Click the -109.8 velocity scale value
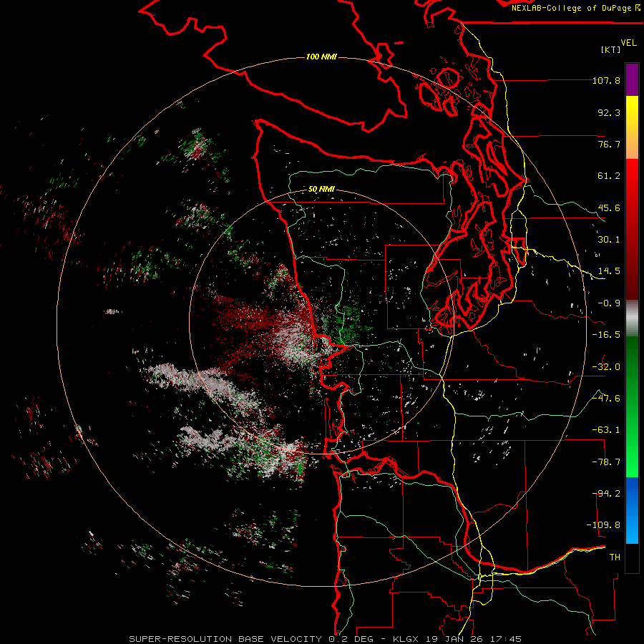 tap(603, 525)
